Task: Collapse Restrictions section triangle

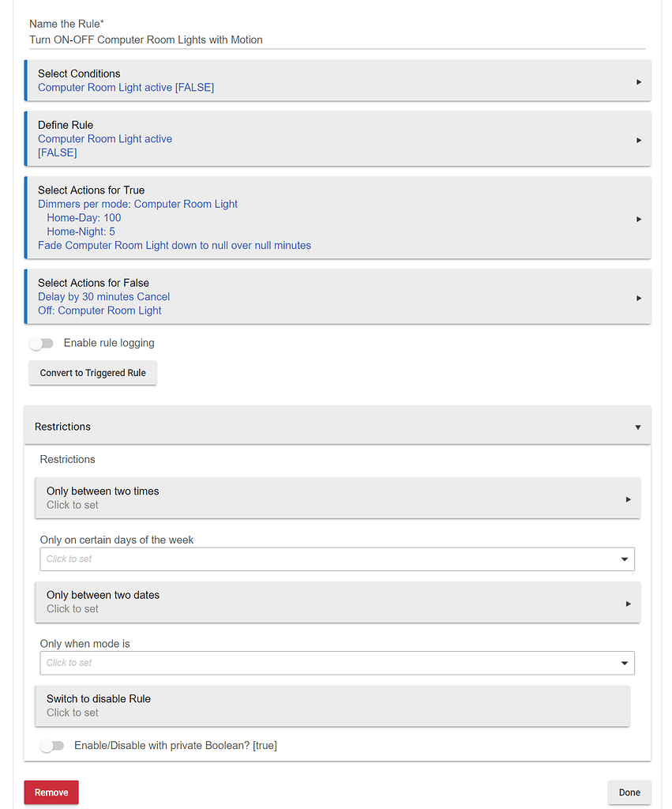Action: (637, 427)
